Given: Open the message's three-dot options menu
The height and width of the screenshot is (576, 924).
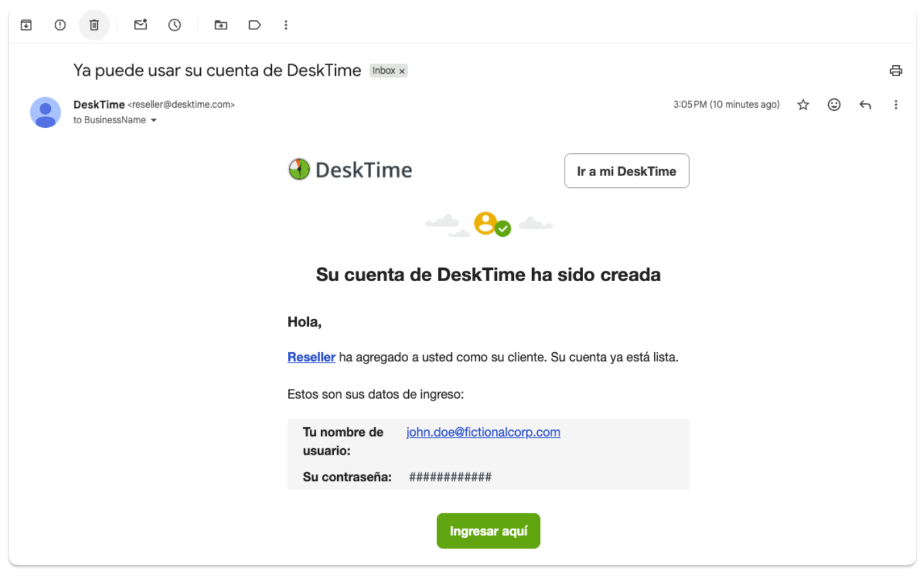Looking at the screenshot, I should pyautogui.click(x=896, y=104).
